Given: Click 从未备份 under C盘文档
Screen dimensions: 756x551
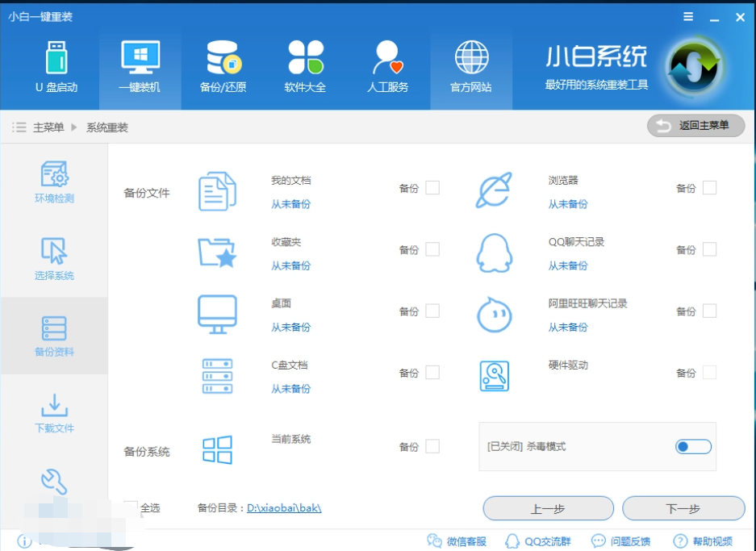Looking at the screenshot, I should pyautogui.click(x=290, y=389).
